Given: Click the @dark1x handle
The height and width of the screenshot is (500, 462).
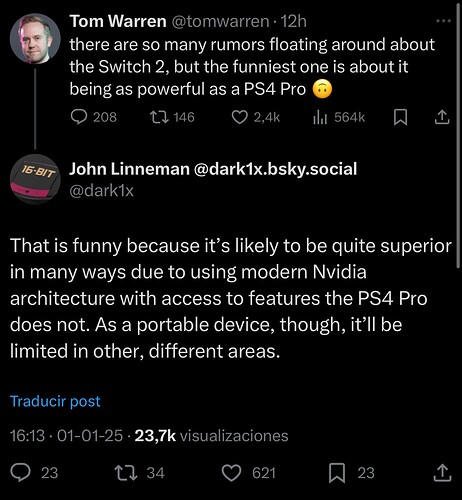Looking at the screenshot, I should [x=102, y=191].
